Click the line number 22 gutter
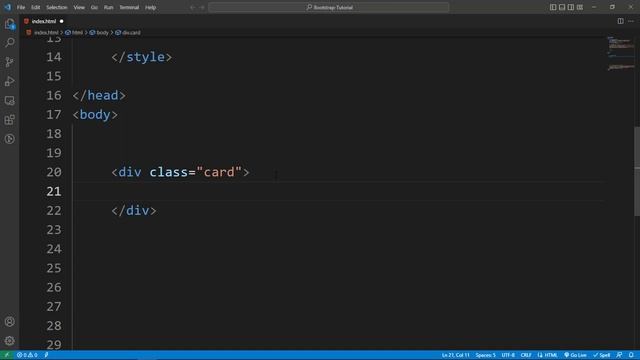This screenshot has height=360, width=640. (x=54, y=211)
